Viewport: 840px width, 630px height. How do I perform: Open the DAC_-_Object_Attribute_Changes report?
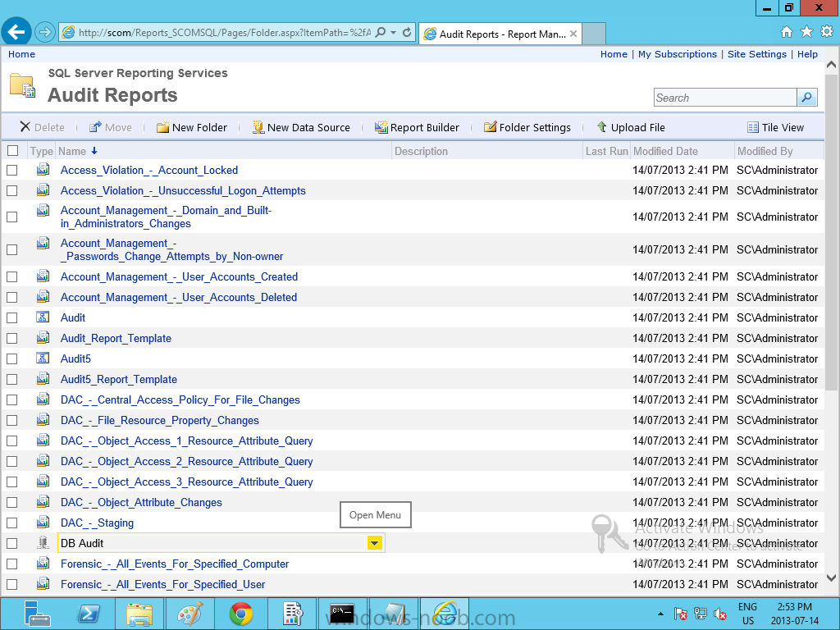click(x=141, y=502)
